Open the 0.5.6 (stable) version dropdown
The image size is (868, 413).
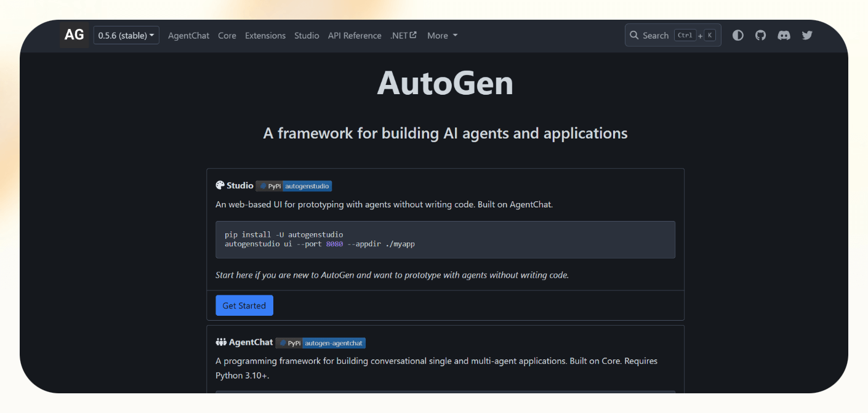coord(126,35)
